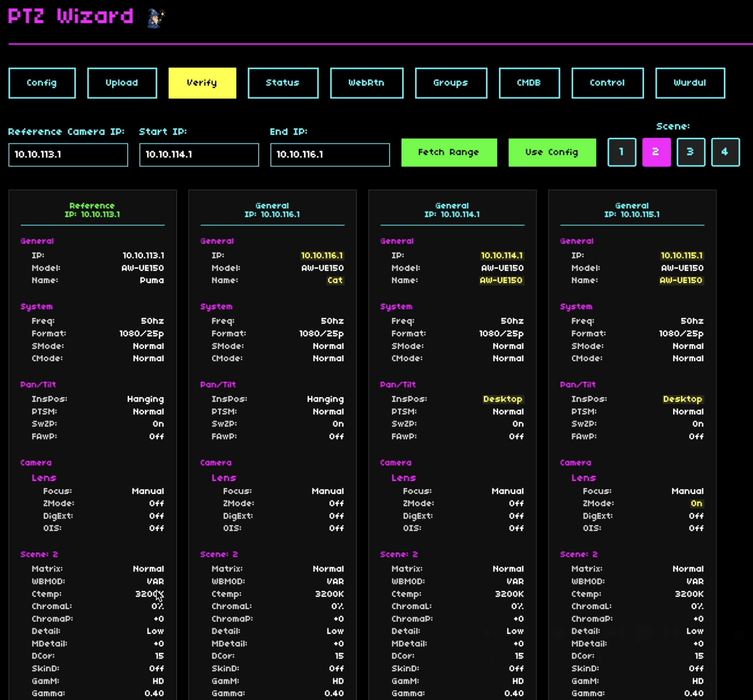The image size is (753, 700).
Task: Select scene 1
Action: pyautogui.click(x=622, y=152)
